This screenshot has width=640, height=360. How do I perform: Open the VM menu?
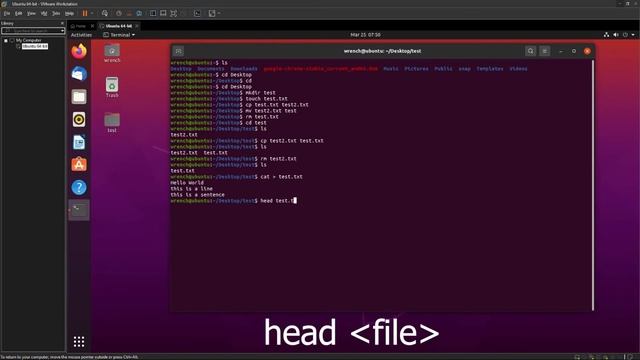44,13
